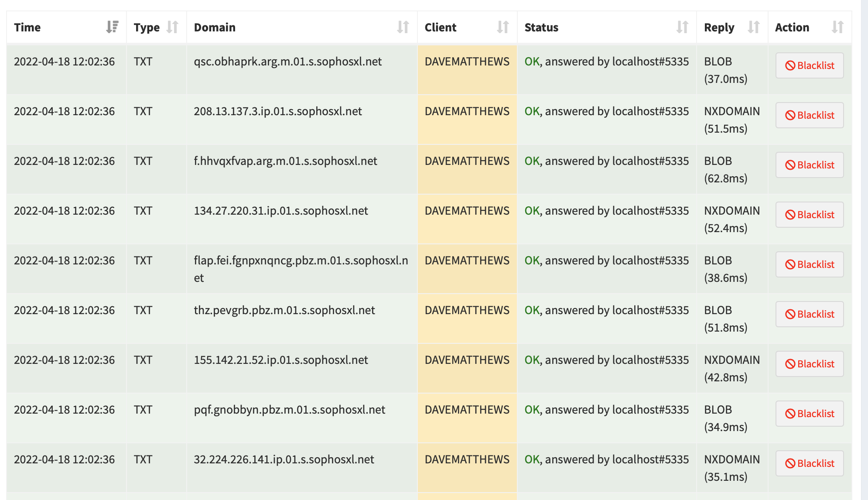Select domain f.hhvqxfvap.arg.m.01.s.sophosxl.net
Screen dimensions: 868x500
[x=286, y=161]
